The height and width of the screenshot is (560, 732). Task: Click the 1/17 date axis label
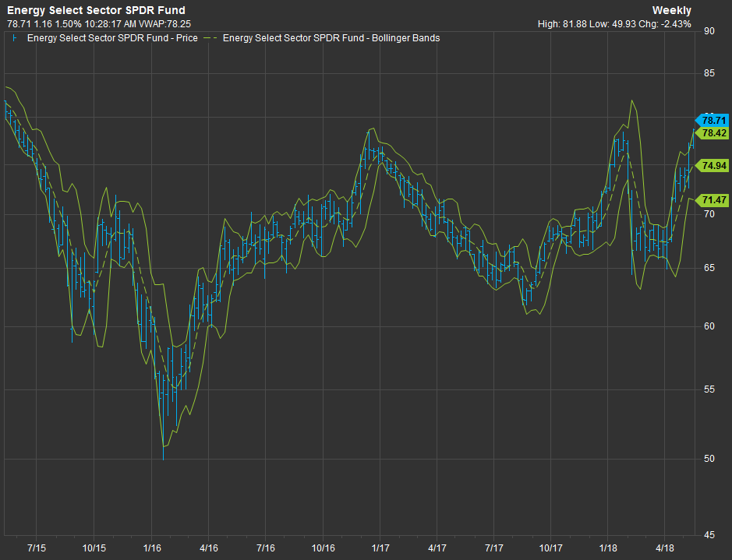click(x=380, y=548)
